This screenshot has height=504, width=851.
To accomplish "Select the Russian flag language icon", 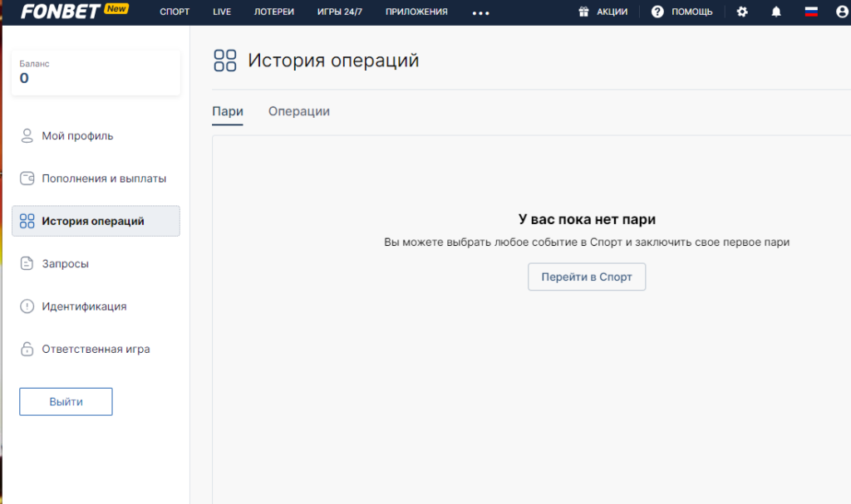I will [811, 12].
